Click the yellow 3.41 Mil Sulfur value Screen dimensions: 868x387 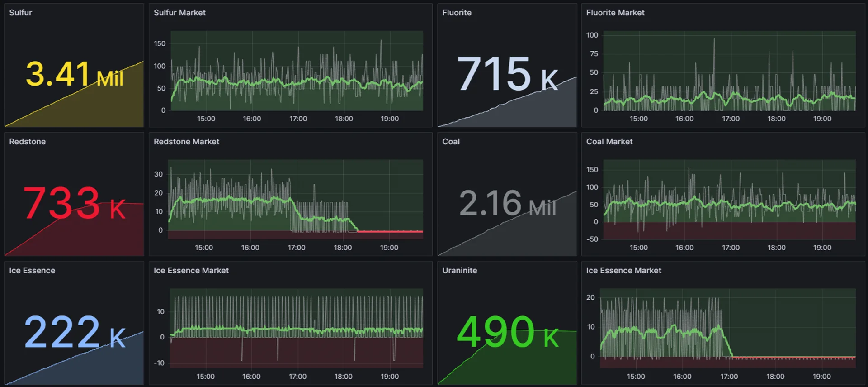coord(75,74)
